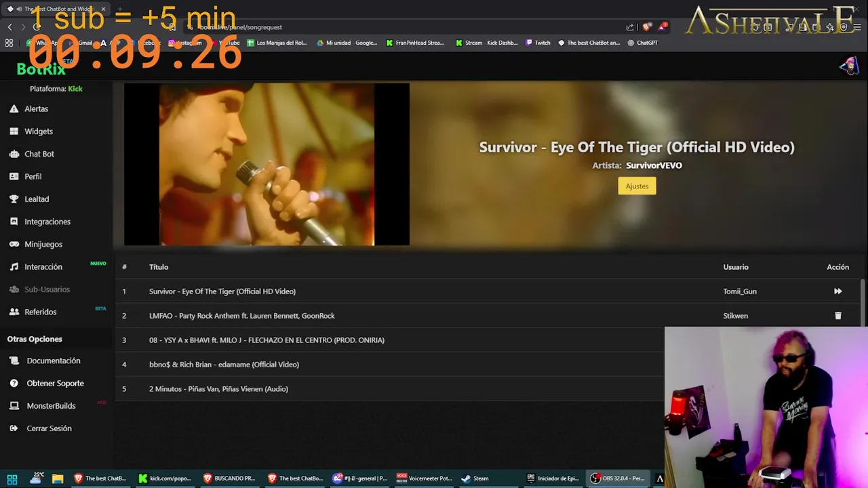Click the Tomii_Gun username
This screenshot has width=868, height=488.
740,291
